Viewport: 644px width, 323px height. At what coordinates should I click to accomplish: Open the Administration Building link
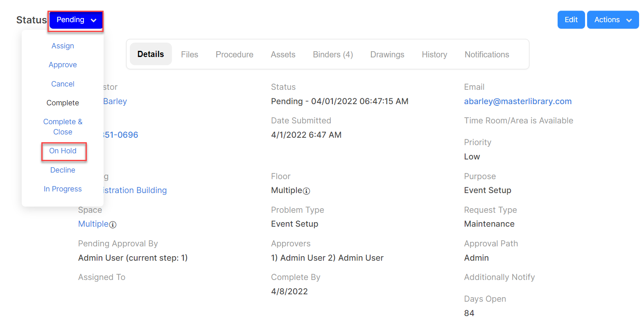point(135,190)
